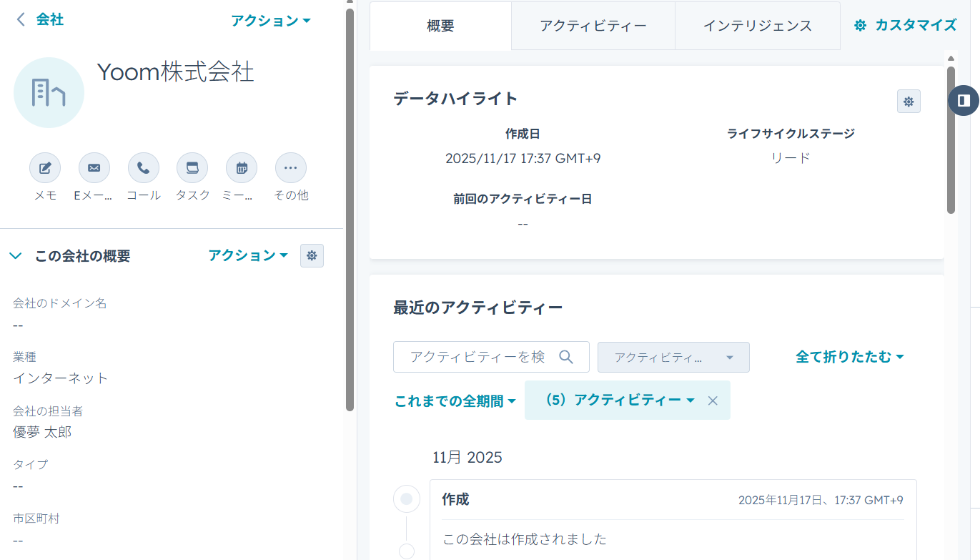Click the 市区町村 field label
This screenshot has width=980, height=560.
[36, 518]
